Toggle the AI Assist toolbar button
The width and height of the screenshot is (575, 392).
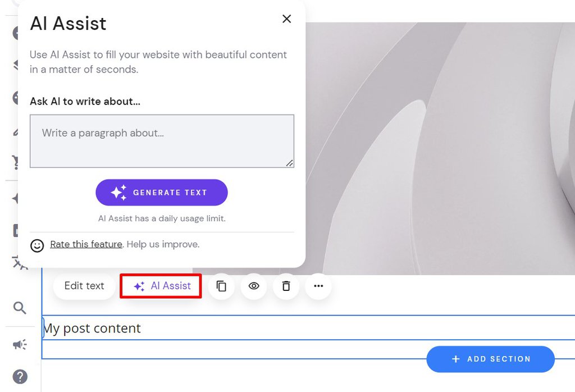tap(161, 286)
